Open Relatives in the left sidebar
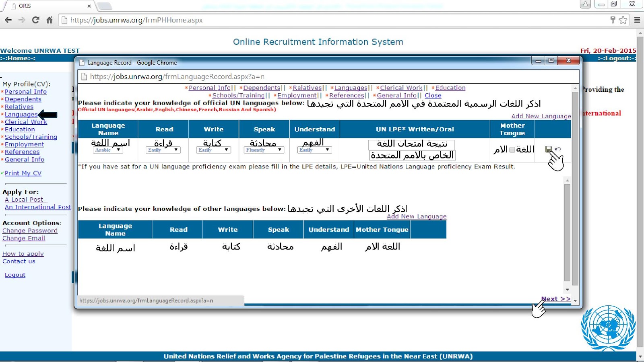Screen dimensions: 644x362 (19, 107)
